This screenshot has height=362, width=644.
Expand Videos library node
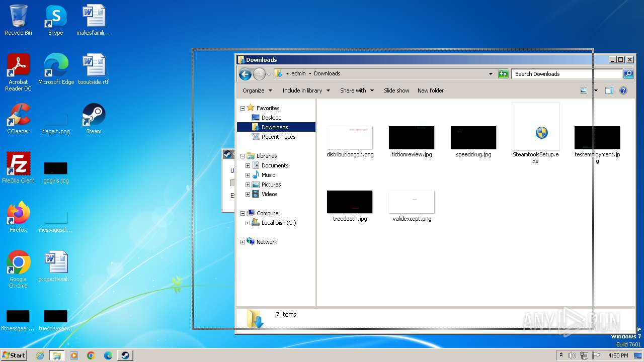pyautogui.click(x=248, y=194)
